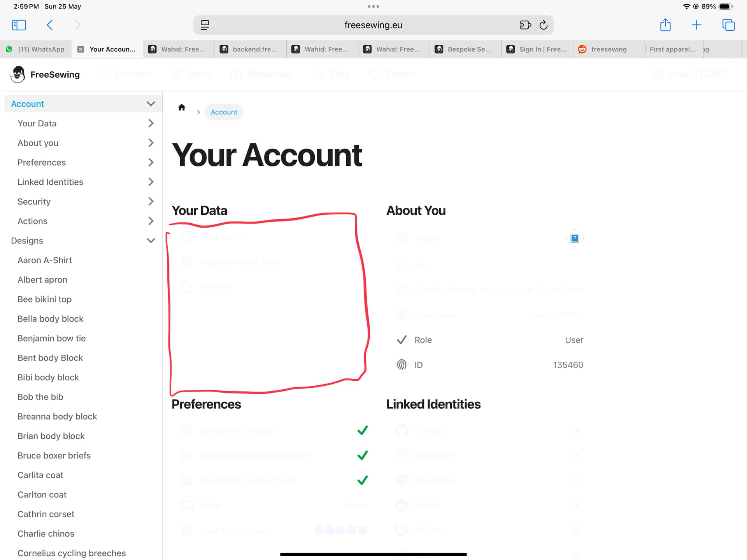The height and width of the screenshot is (560, 747).
Task: Tap the Wi-Fi status icon
Action: (686, 7)
